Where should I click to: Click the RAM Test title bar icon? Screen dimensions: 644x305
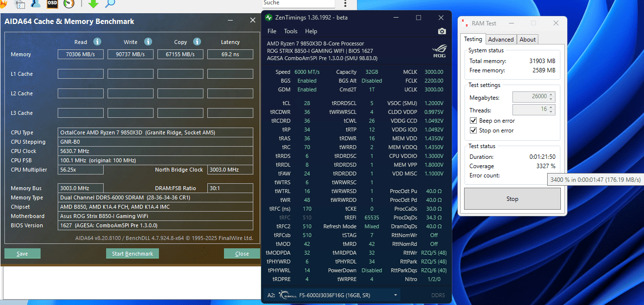[x=465, y=23]
